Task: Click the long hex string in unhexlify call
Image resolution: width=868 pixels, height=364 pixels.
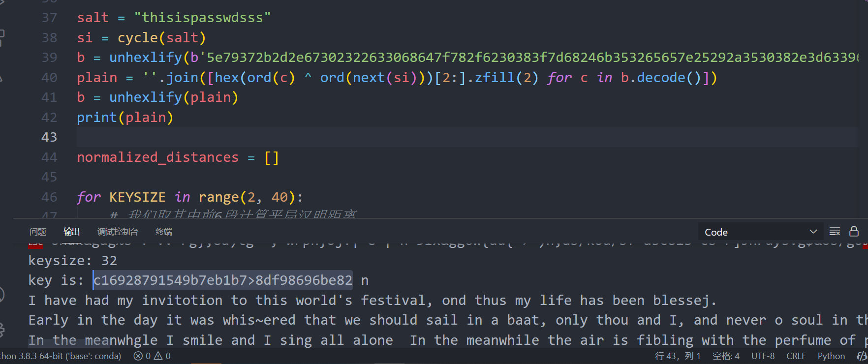Action: click(533, 58)
